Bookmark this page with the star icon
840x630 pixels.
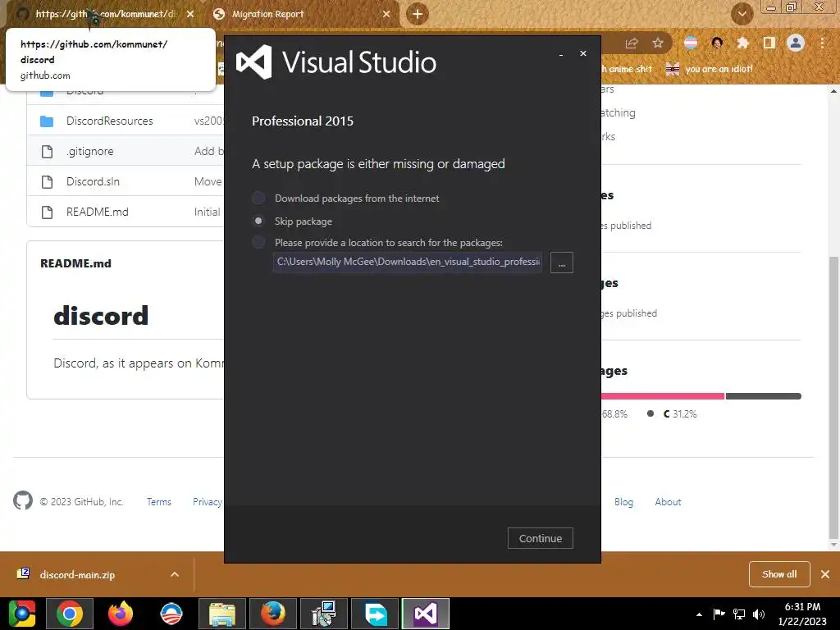(x=658, y=43)
